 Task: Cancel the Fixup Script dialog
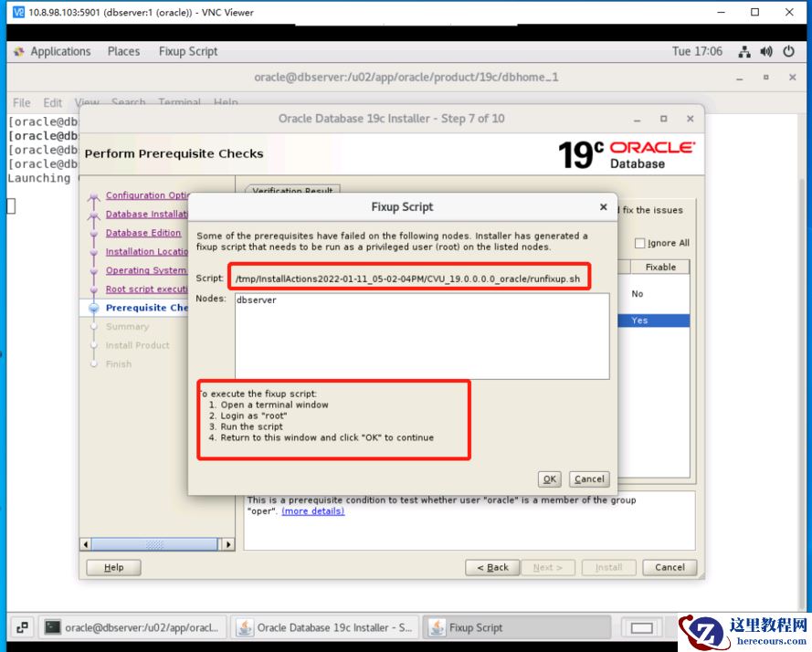(x=589, y=479)
